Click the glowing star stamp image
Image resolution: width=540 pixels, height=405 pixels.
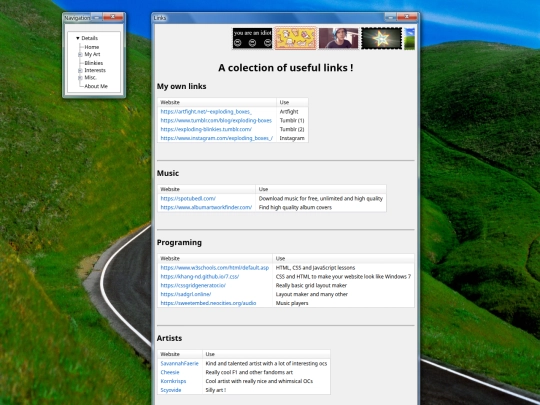[381, 38]
